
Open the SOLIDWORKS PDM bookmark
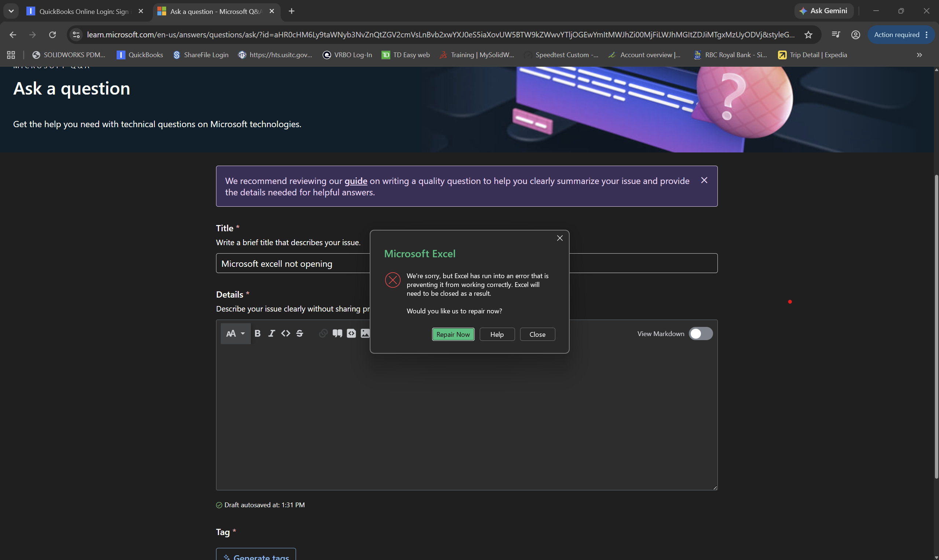point(69,55)
